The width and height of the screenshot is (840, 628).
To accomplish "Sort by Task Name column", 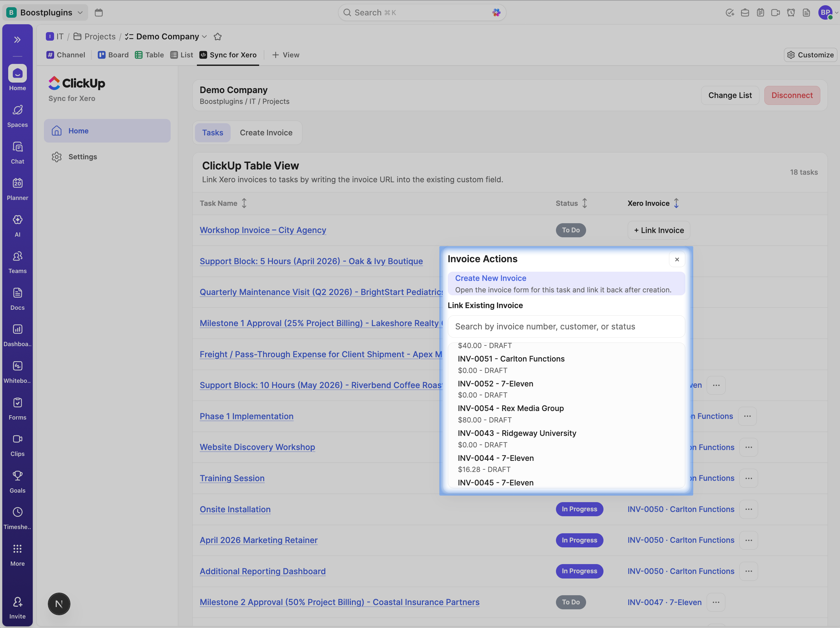I will (x=244, y=203).
